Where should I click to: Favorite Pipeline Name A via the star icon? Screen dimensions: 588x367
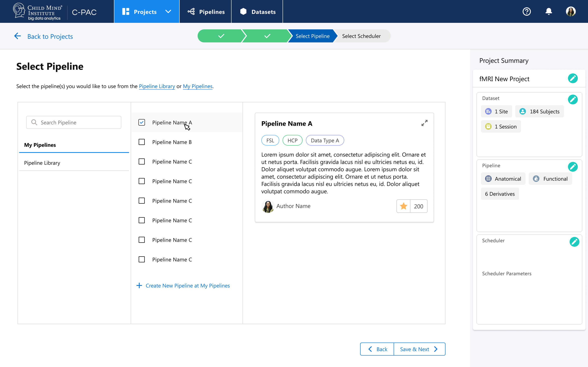[404, 206]
